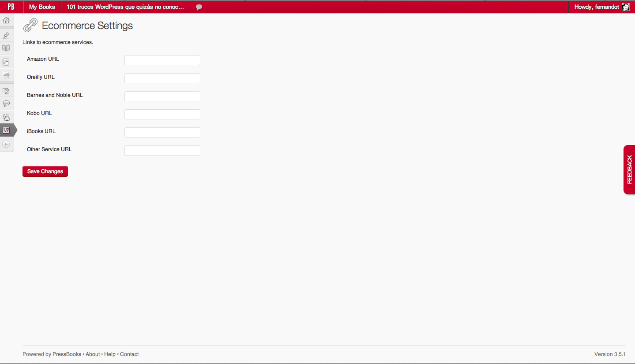Focus the Kobo URL text field
The image size is (635, 364).
(162, 114)
